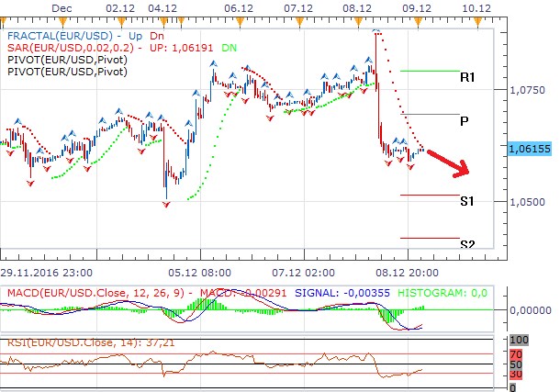Click the 1,0750 price axis label

pos(525,90)
